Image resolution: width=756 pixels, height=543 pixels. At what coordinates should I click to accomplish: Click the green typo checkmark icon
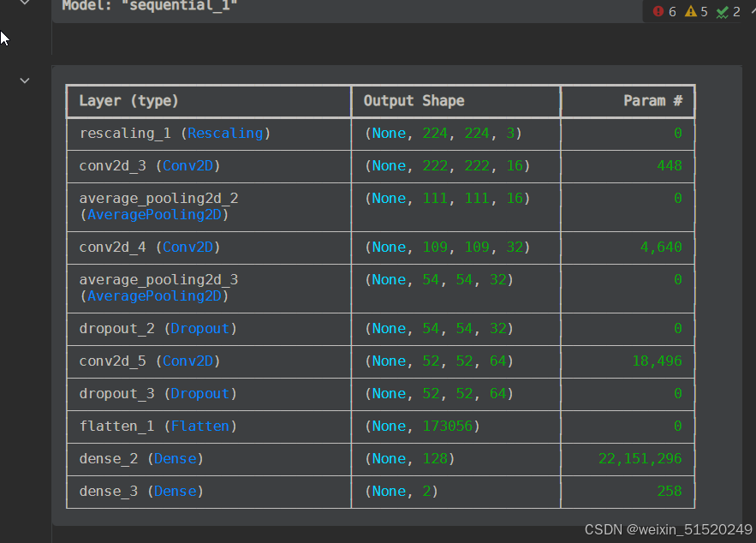(722, 11)
